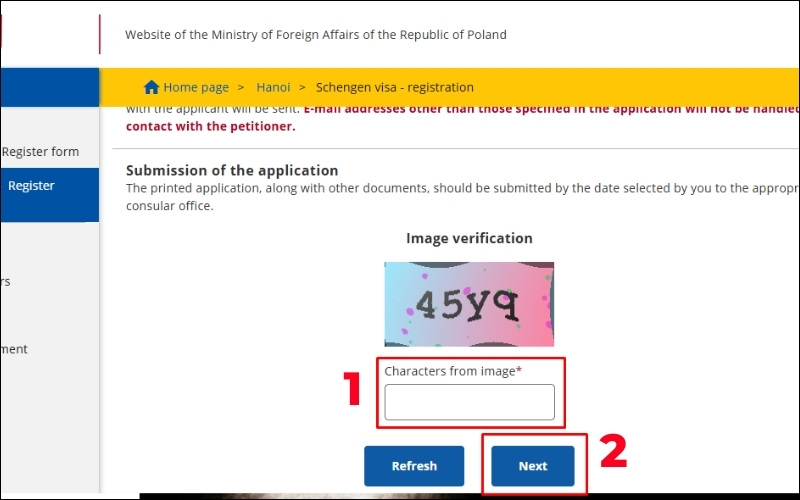
Task: Click the "Schengen visa - registration" breadcrumb
Action: point(395,87)
